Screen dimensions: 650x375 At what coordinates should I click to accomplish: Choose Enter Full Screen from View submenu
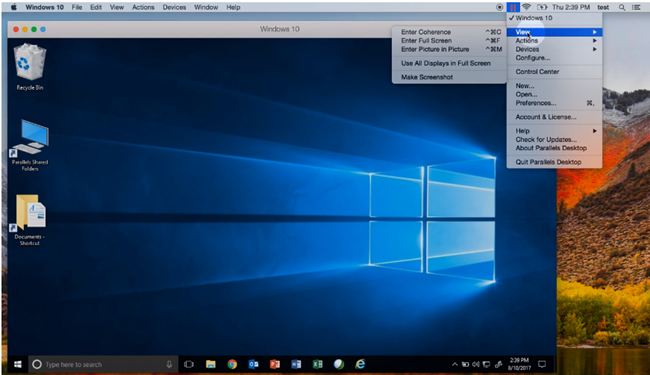point(449,41)
